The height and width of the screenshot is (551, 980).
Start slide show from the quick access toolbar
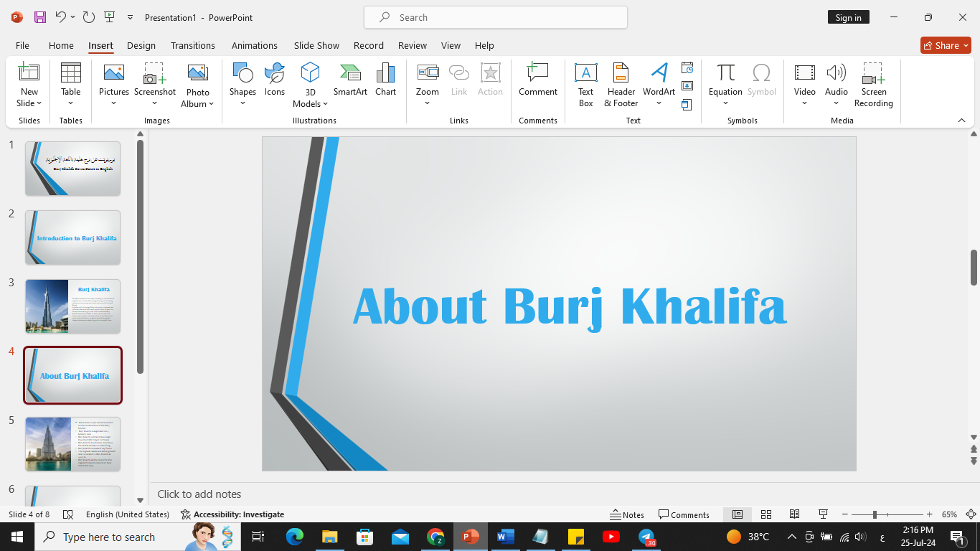coord(109,17)
